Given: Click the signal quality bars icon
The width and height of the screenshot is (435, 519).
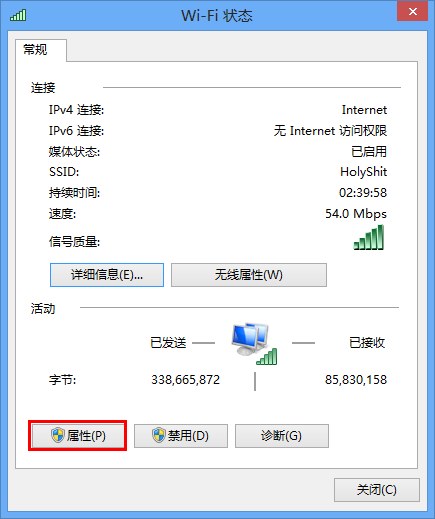Looking at the screenshot, I should click(369, 237).
